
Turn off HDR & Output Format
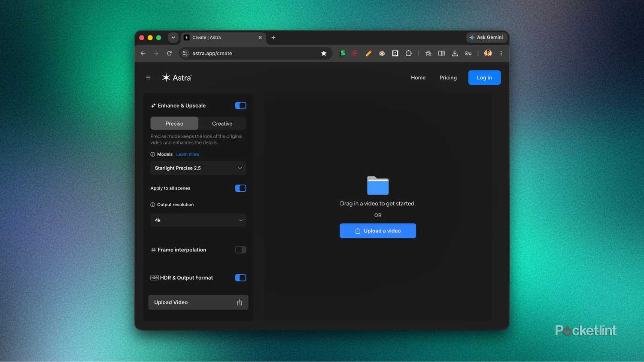(240, 278)
